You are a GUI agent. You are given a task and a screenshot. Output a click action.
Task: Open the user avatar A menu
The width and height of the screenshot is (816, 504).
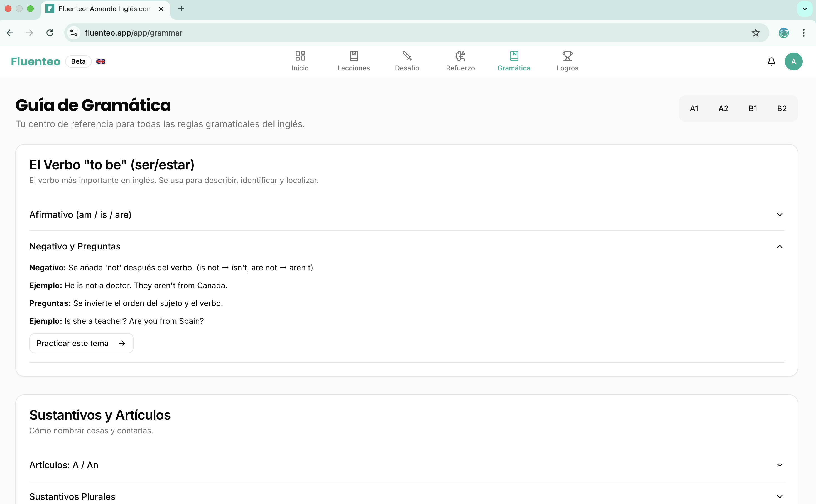[x=793, y=61]
